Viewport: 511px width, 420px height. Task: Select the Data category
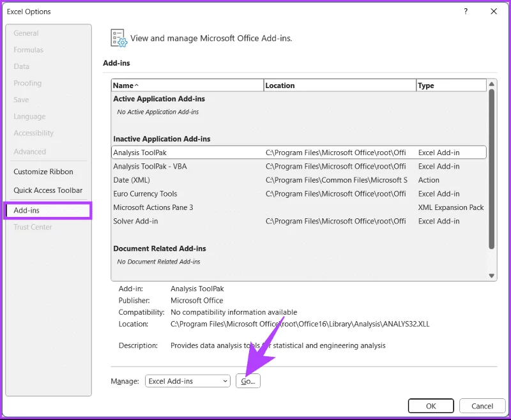pos(22,66)
